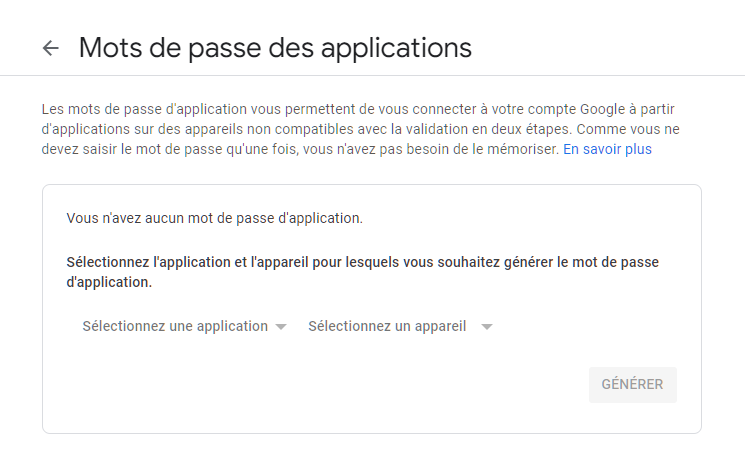Click 'd'application.' ending the bold instruction
Screen dimensions: 745x472
[x=109, y=282]
